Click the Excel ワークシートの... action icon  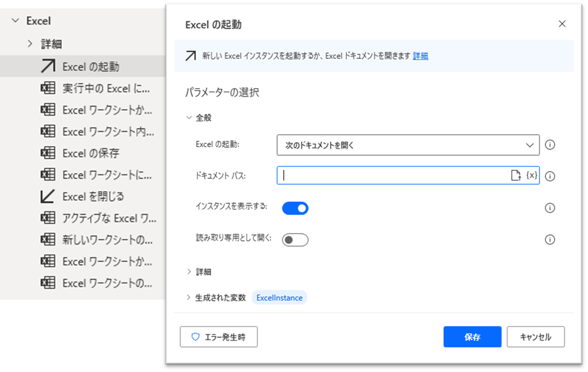point(48,283)
